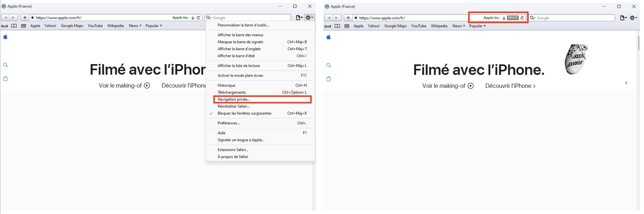Click Back arrow in left Safari window

click(5, 18)
